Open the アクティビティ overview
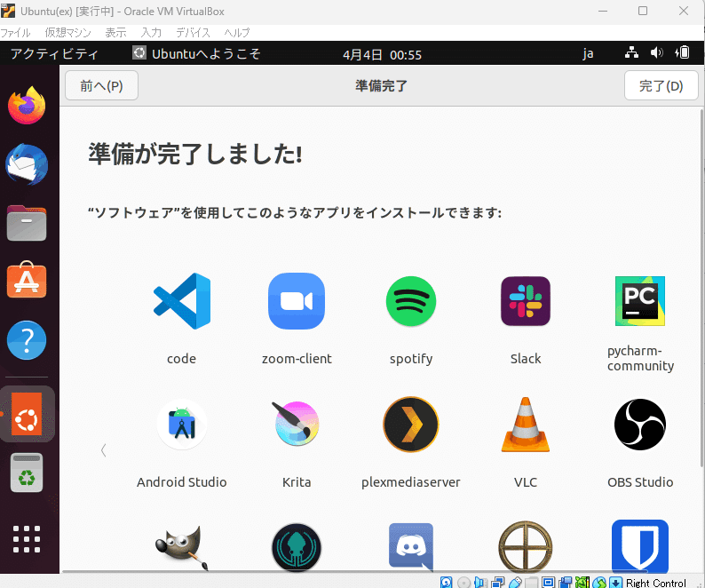705x588 pixels. (x=54, y=54)
